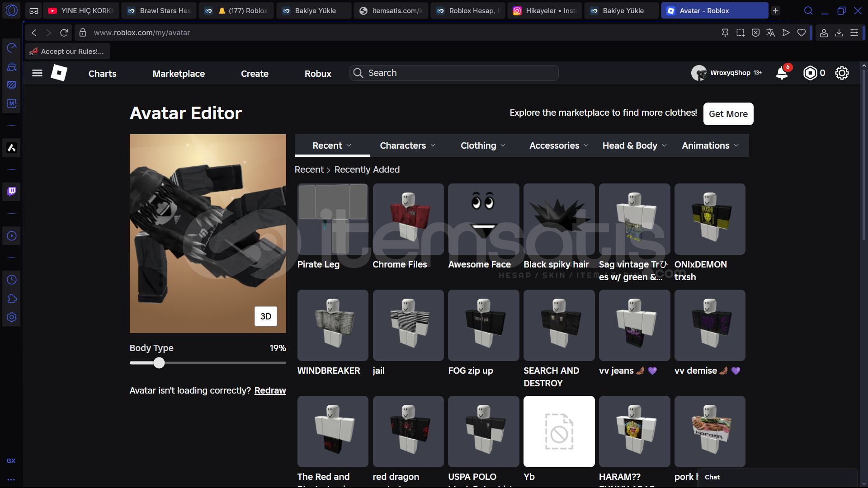The width and height of the screenshot is (868, 488).
Task: Open the Chat panel
Action: point(777,477)
